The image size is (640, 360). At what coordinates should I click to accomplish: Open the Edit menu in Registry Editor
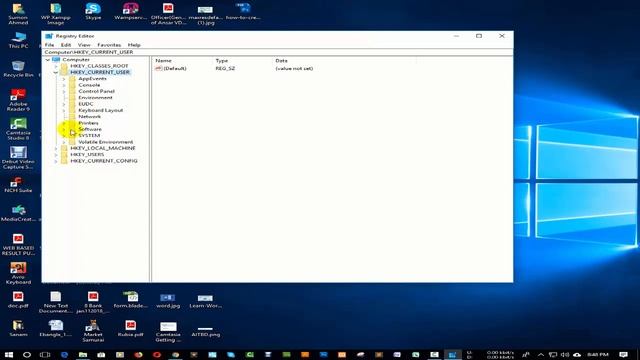click(66, 45)
